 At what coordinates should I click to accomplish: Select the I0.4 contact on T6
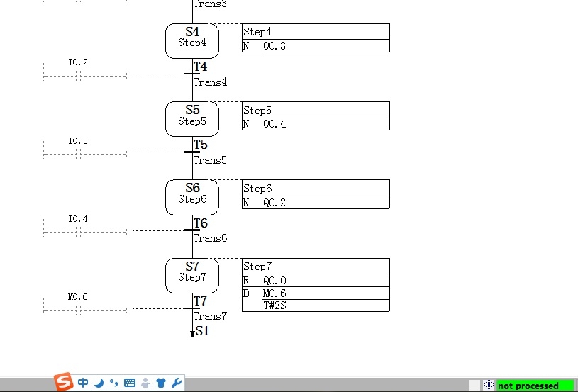point(78,232)
